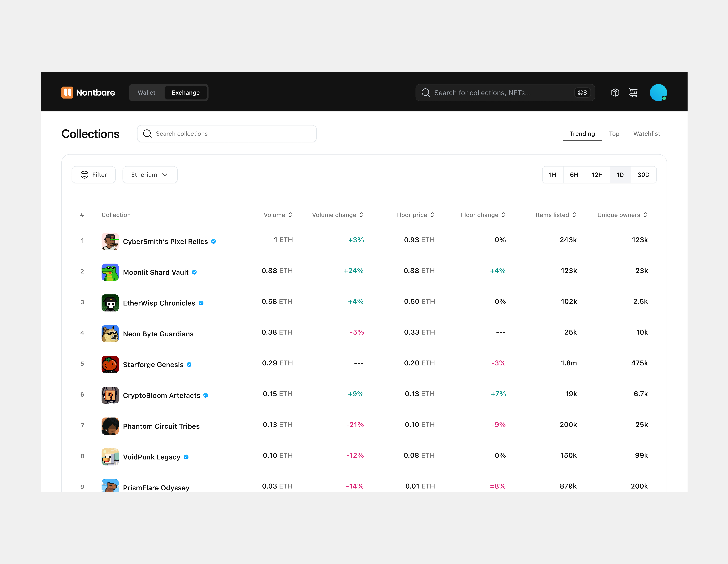Image resolution: width=728 pixels, height=564 pixels.
Task: Select the 6H time range
Action: click(574, 175)
